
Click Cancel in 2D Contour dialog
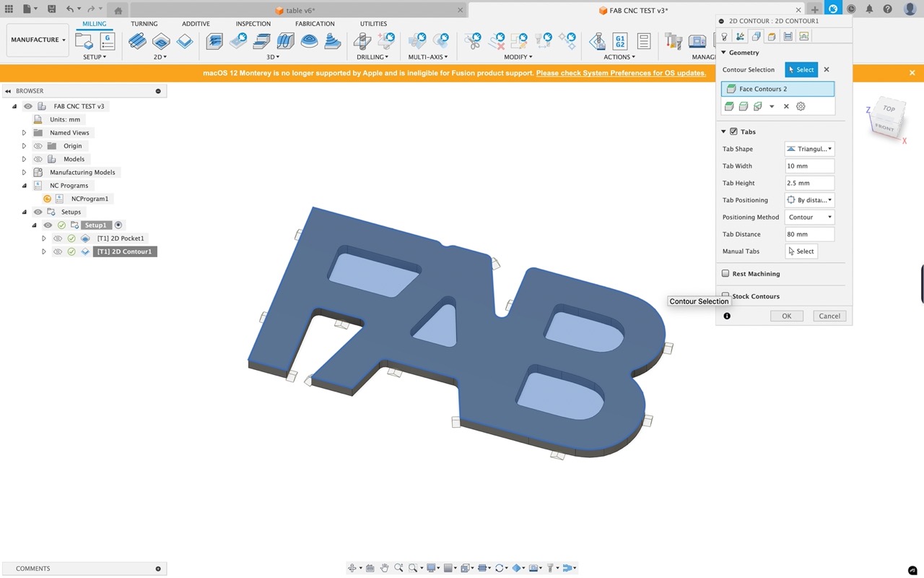(x=829, y=316)
